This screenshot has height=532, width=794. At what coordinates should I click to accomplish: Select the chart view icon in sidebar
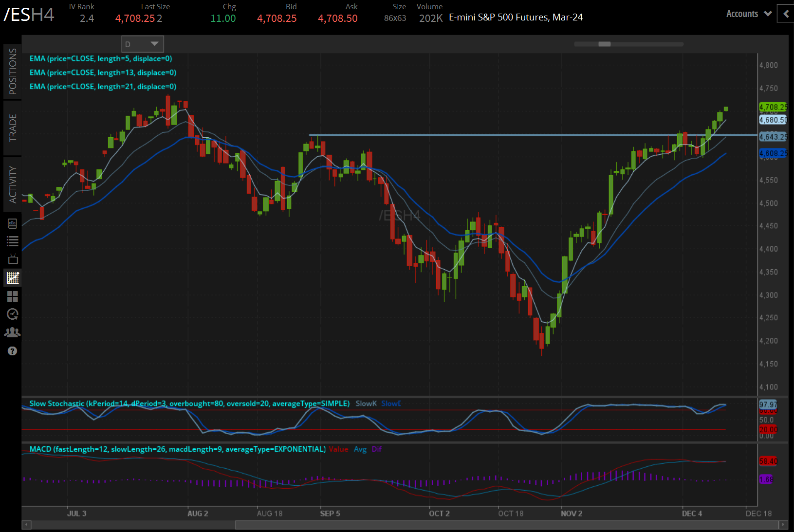point(12,277)
